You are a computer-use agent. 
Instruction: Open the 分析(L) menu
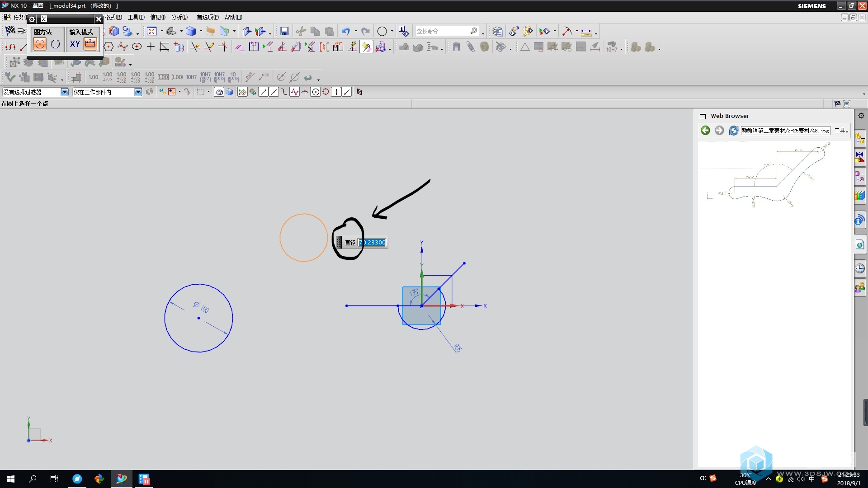click(179, 17)
